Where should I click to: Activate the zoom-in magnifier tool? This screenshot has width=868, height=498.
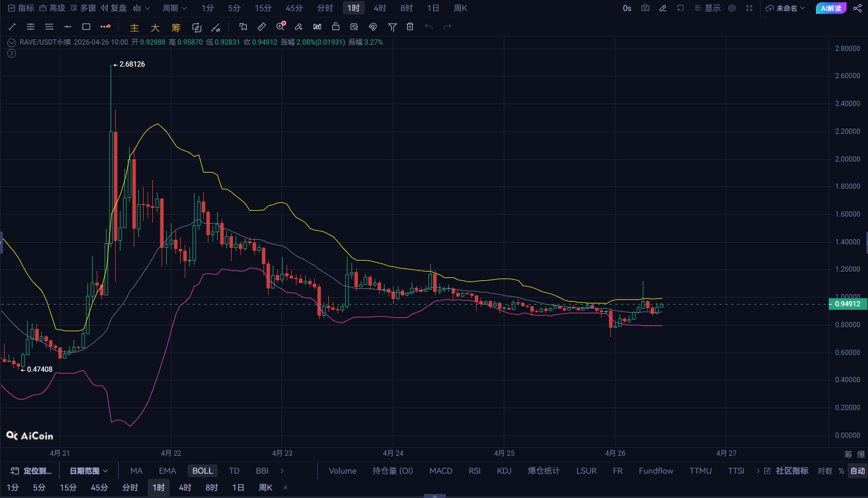tap(281, 27)
